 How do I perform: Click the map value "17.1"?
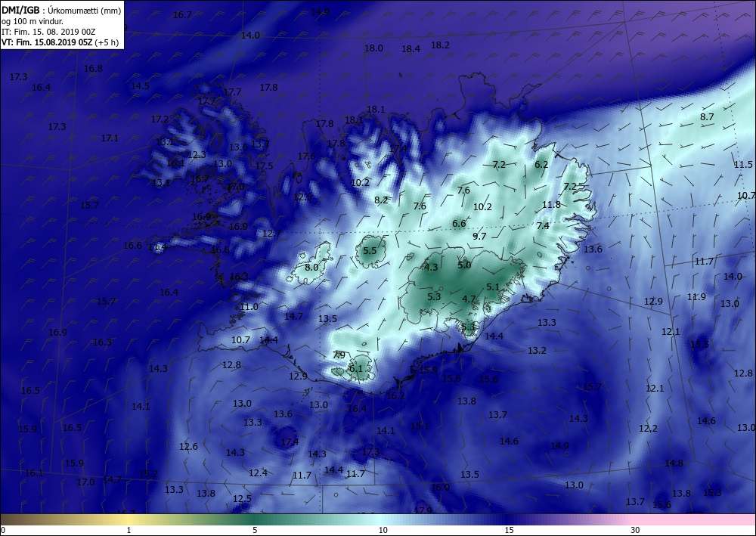[110, 138]
